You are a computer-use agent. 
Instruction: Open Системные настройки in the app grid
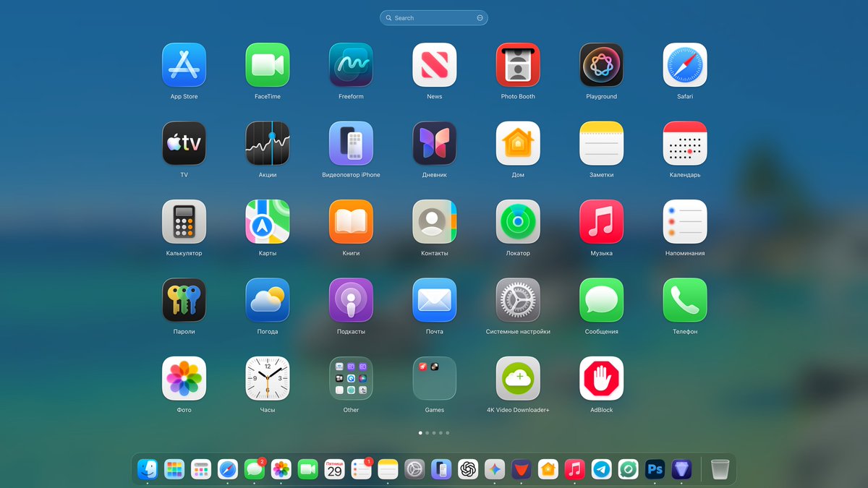(x=518, y=300)
